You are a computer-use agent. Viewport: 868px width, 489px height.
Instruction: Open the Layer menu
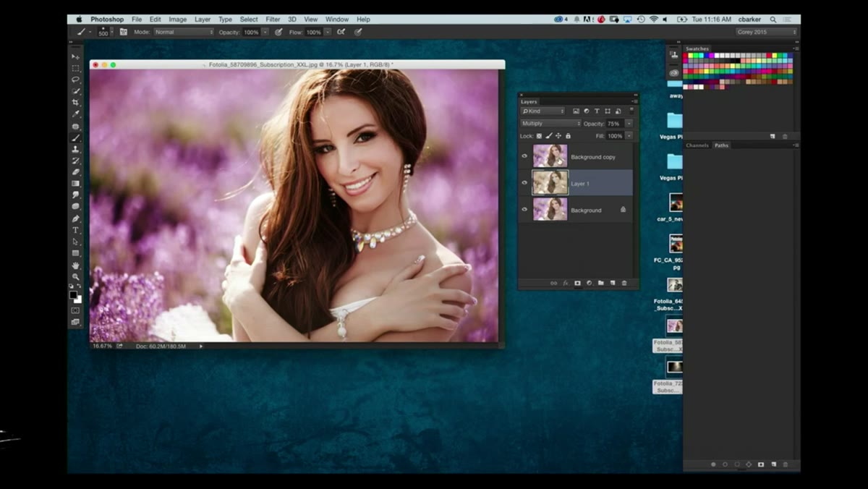point(203,20)
